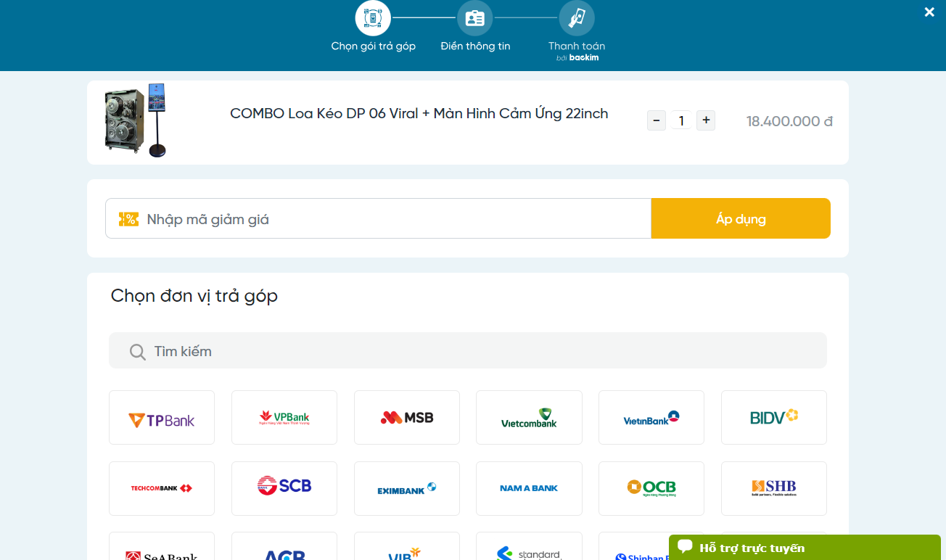This screenshot has width=946, height=560.
Task: Click the magnifying glass search icon
Action: [137, 350]
